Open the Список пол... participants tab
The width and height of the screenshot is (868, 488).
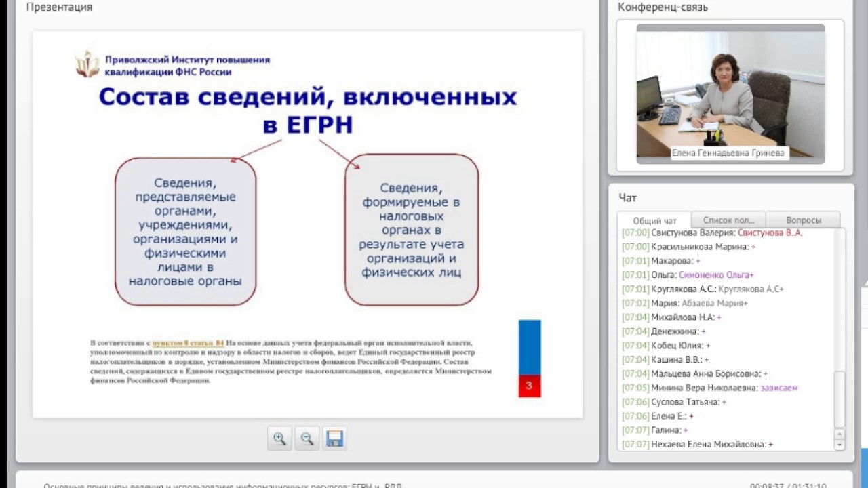coord(728,220)
